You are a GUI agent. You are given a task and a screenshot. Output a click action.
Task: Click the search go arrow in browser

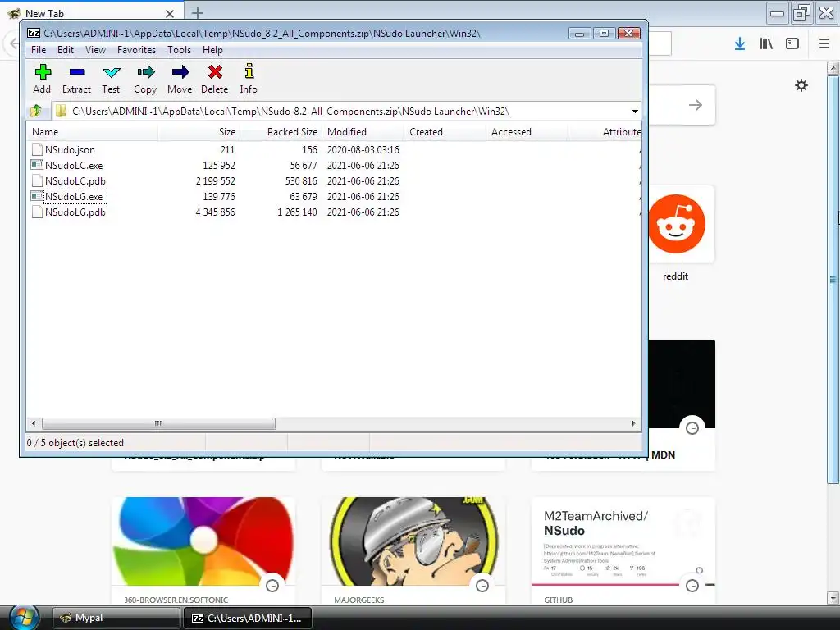tap(696, 105)
